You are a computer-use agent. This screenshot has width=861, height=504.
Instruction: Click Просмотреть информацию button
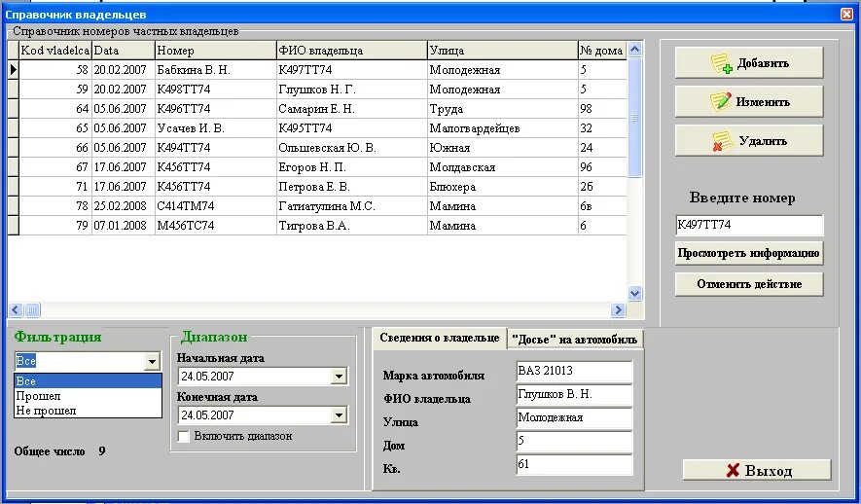(x=749, y=253)
